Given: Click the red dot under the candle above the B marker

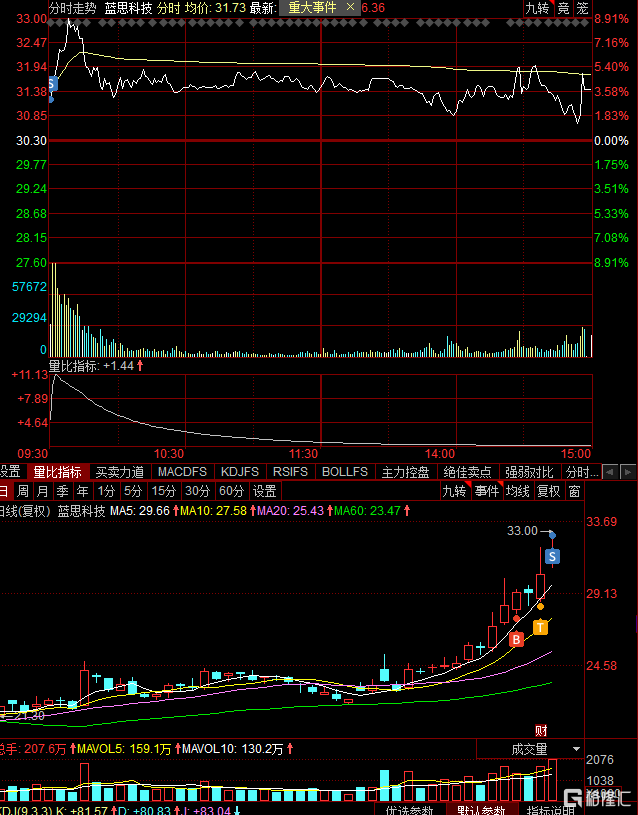Looking at the screenshot, I should tap(516, 619).
